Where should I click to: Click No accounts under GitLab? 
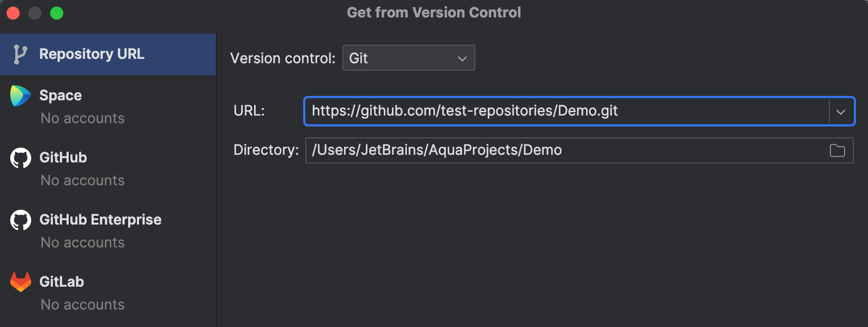[x=83, y=305]
